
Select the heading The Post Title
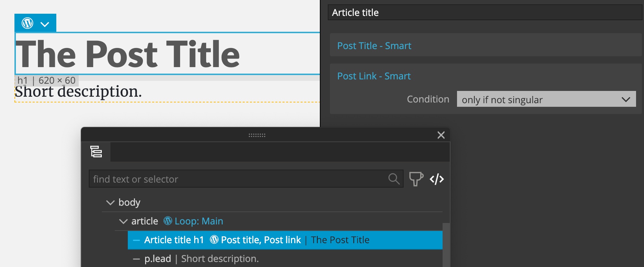(x=128, y=54)
